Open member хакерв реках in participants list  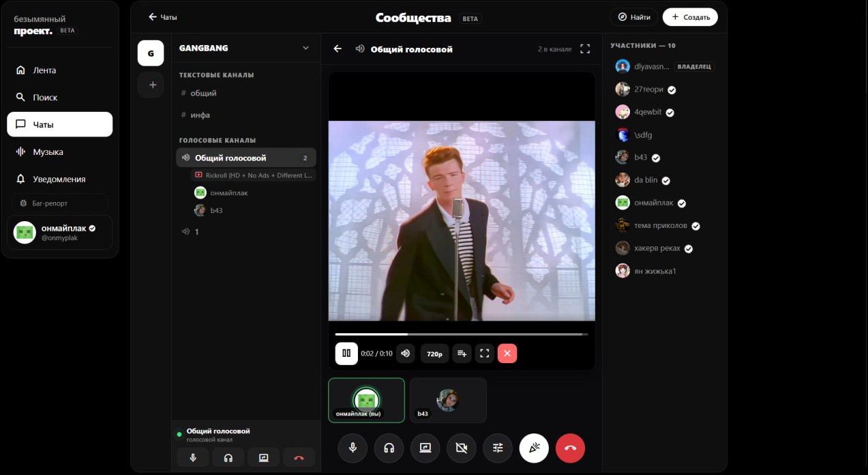tap(665, 248)
